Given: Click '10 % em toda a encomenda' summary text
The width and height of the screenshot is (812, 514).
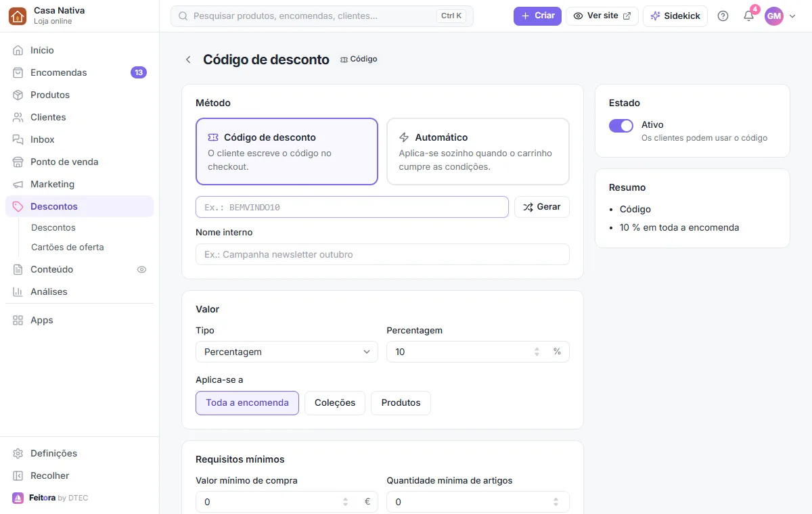Looking at the screenshot, I should 679,228.
